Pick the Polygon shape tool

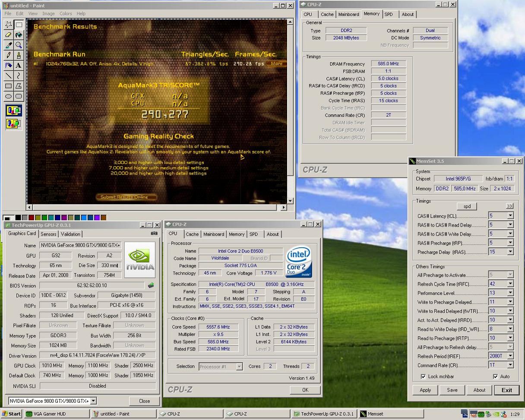[x=19, y=86]
